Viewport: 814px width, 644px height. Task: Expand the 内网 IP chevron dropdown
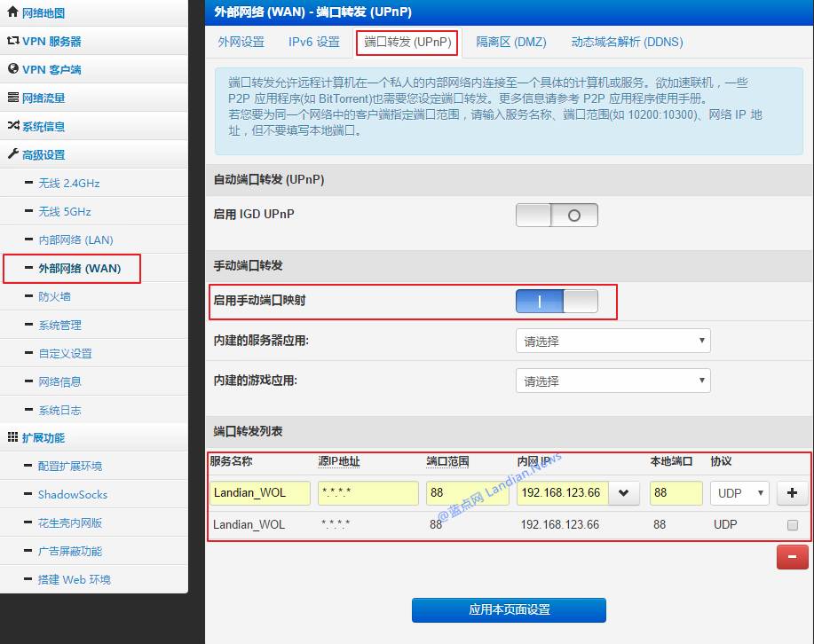[623, 492]
